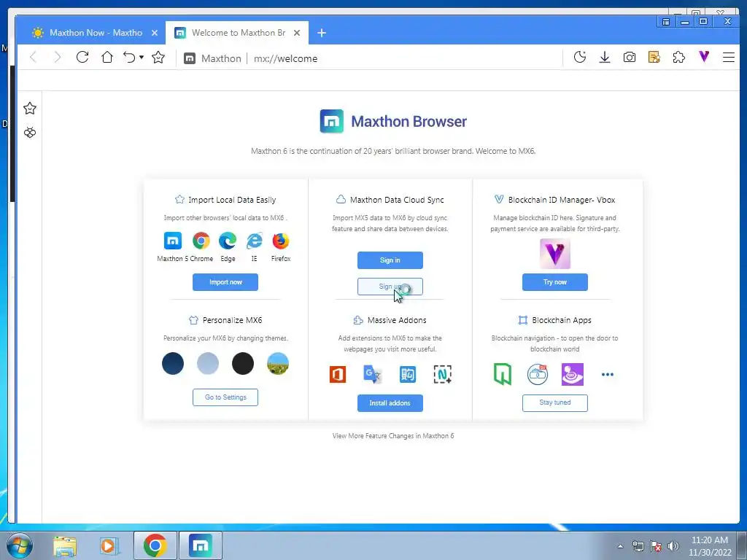Open the main hamburger menu
Screen dimensions: 747x560
click(729, 58)
